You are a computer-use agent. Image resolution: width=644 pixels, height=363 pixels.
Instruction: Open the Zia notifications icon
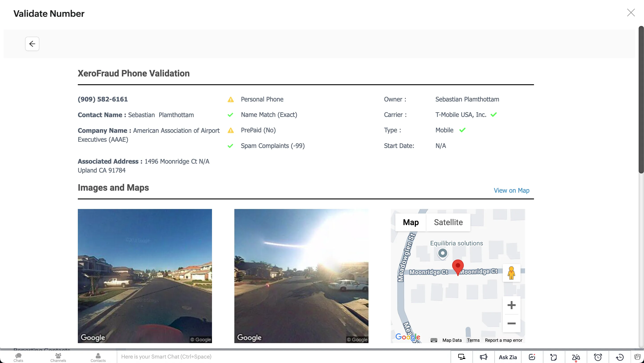(x=576, y=357)
